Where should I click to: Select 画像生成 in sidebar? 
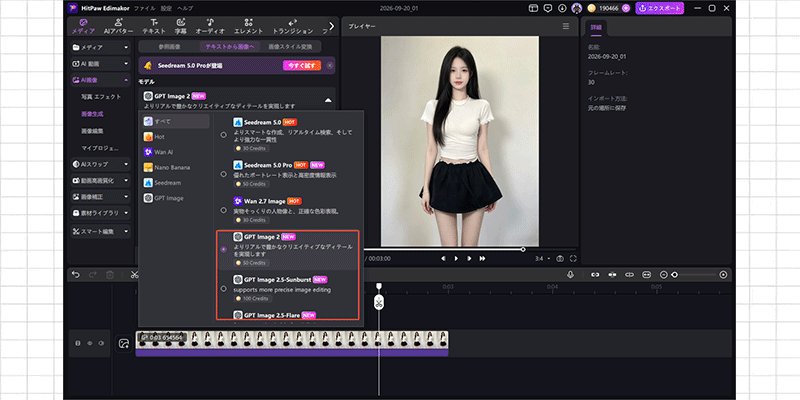(x=92, y=114)
